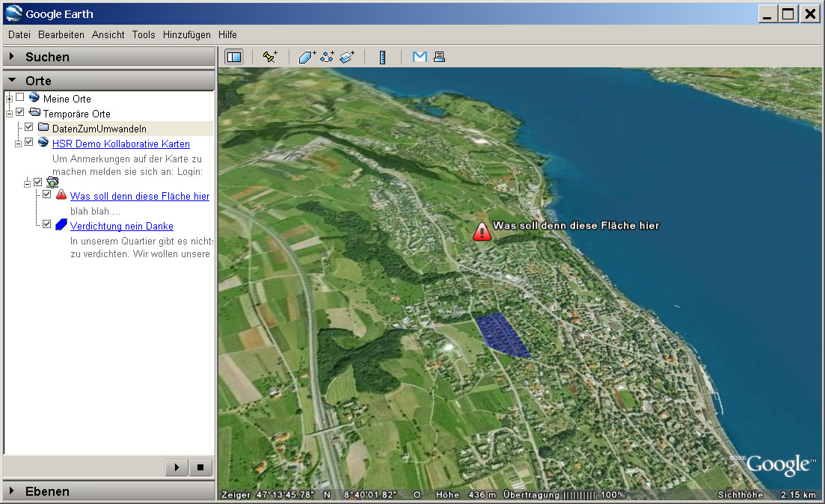Viewport: 825px width, 504px height.
Task: Open the Ansicht menu
Action: pos(108,34)
